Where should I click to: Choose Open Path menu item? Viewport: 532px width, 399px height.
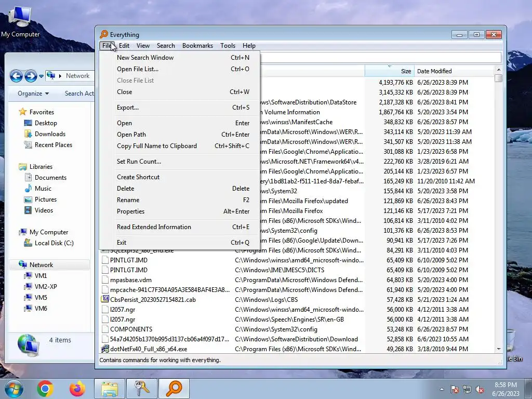click(x=180, y=135)
